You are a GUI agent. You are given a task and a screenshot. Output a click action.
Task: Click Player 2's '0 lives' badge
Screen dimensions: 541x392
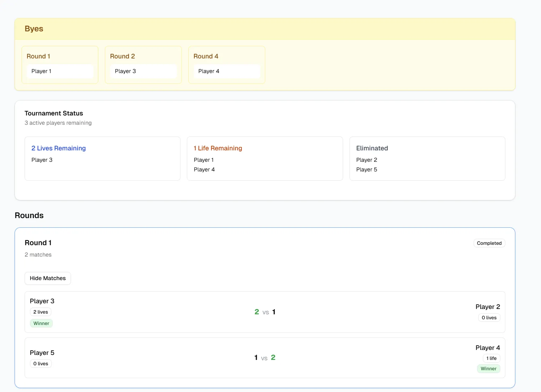coord(489,318)
